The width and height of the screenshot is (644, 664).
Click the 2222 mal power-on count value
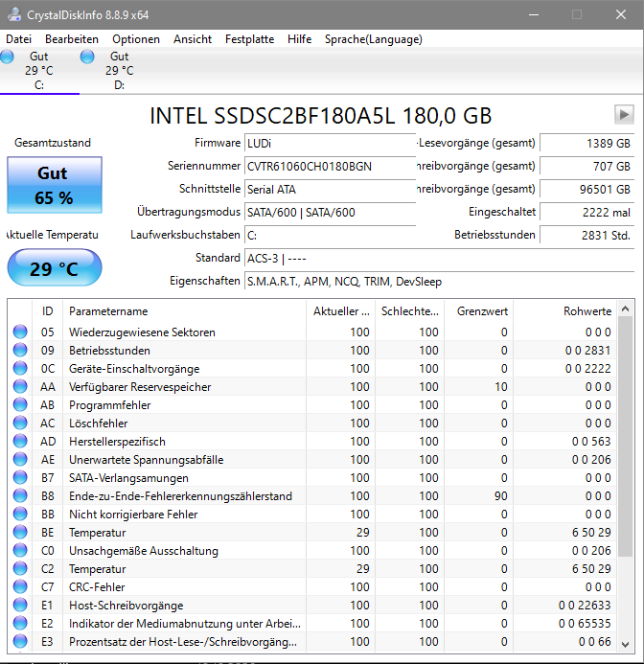pyautogui.click(x=586, y=212)
